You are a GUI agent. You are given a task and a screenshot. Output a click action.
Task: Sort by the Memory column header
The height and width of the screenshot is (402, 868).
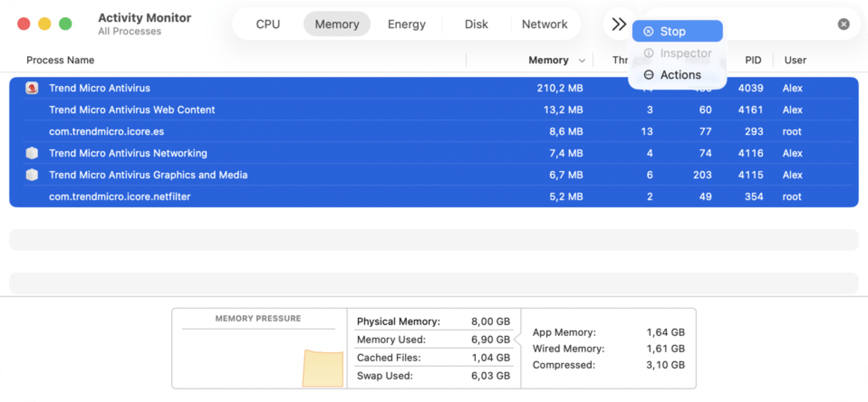pyautogui.click(x=548, y=60)
